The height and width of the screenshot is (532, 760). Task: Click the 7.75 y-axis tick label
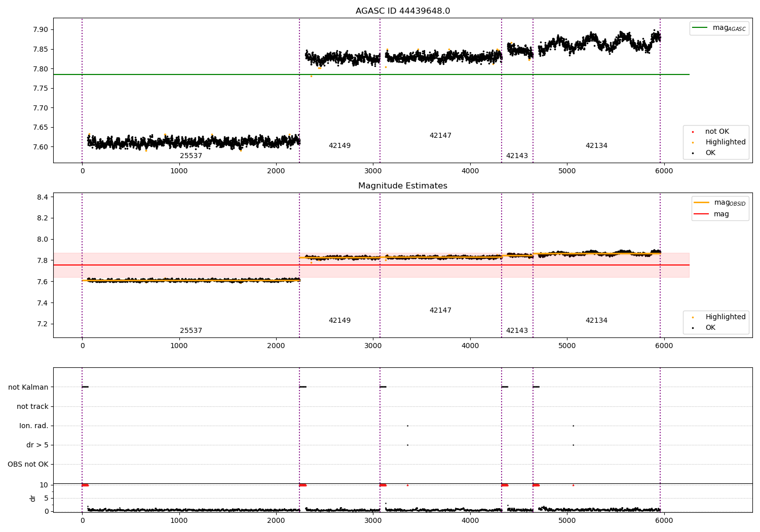tap(41, 89)
